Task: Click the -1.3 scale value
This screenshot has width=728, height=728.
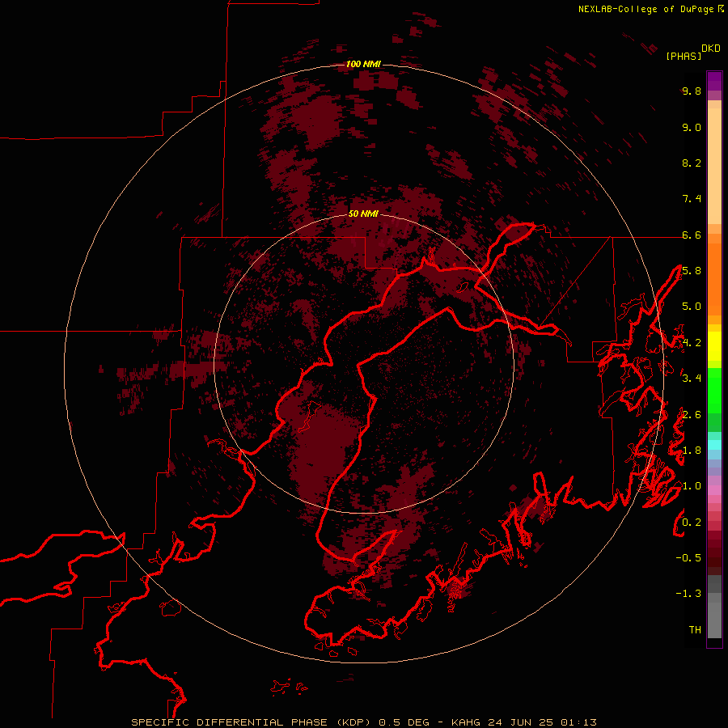Action: 688,594
